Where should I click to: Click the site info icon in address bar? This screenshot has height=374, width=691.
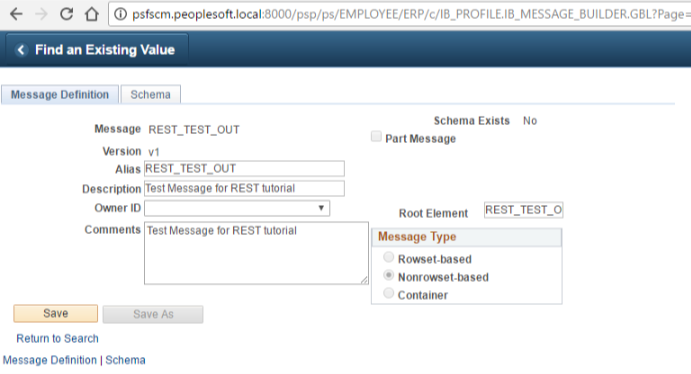(120, 14)
